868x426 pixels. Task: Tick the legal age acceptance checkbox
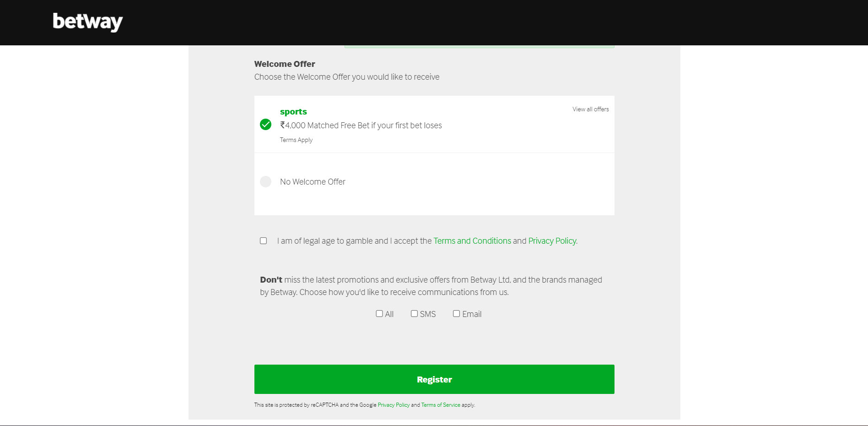[264, 241]
